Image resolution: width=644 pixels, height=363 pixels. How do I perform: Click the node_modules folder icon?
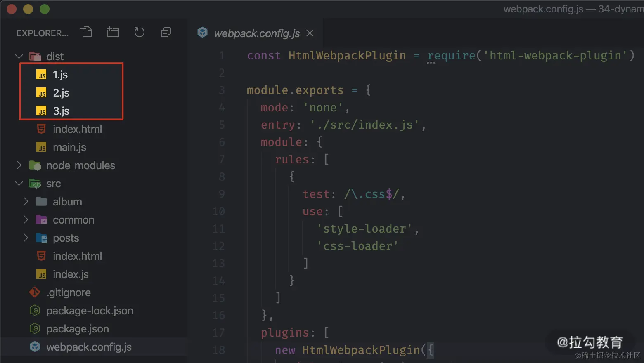[x=35, y=165]
